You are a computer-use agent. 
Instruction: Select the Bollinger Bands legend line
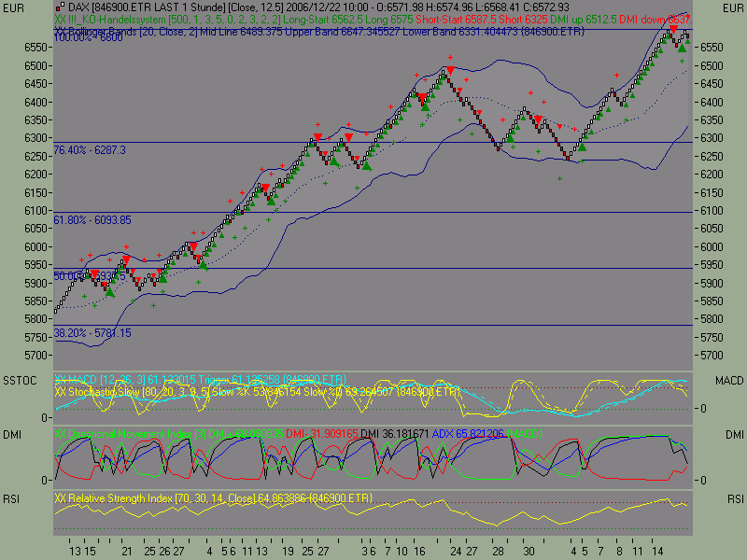point(319,32)
